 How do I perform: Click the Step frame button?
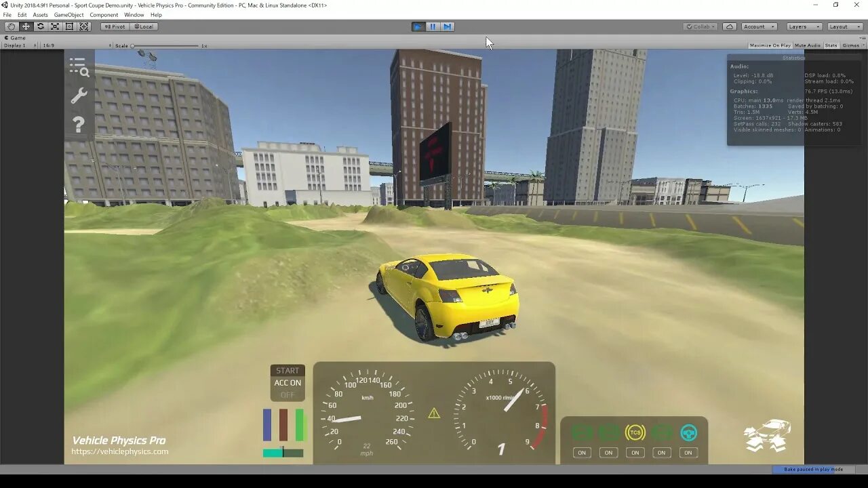(448, 26)
